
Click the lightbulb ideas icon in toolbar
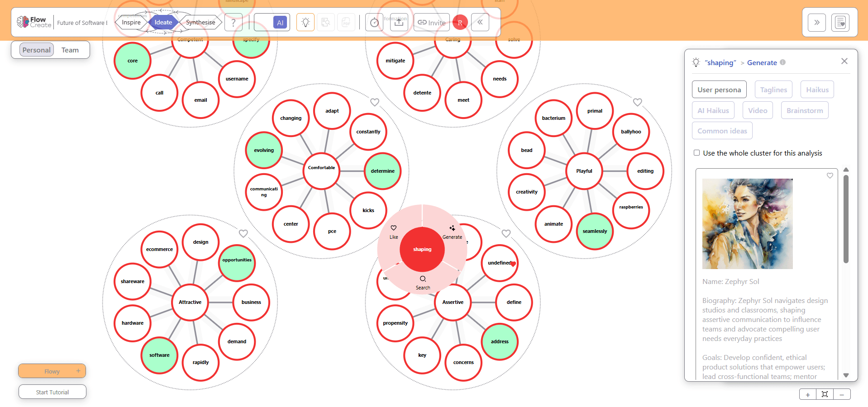coord(305,22)
